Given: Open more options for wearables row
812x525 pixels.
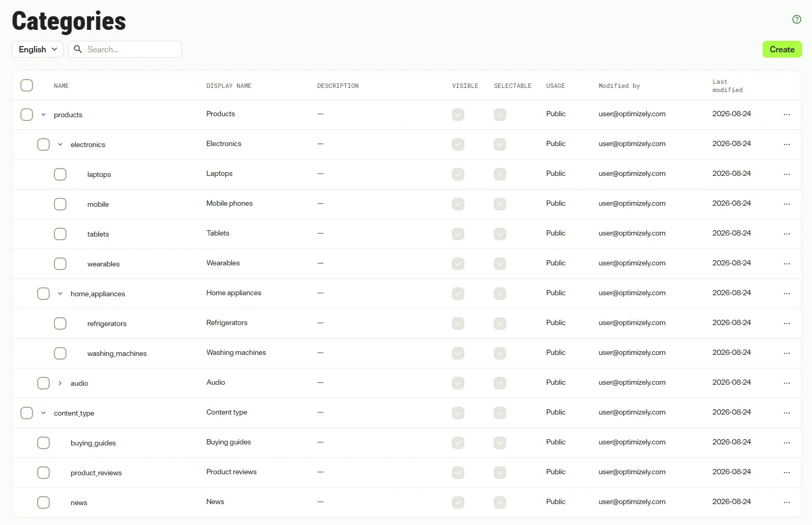Looking at the screenshot, I should click(787, 264).
